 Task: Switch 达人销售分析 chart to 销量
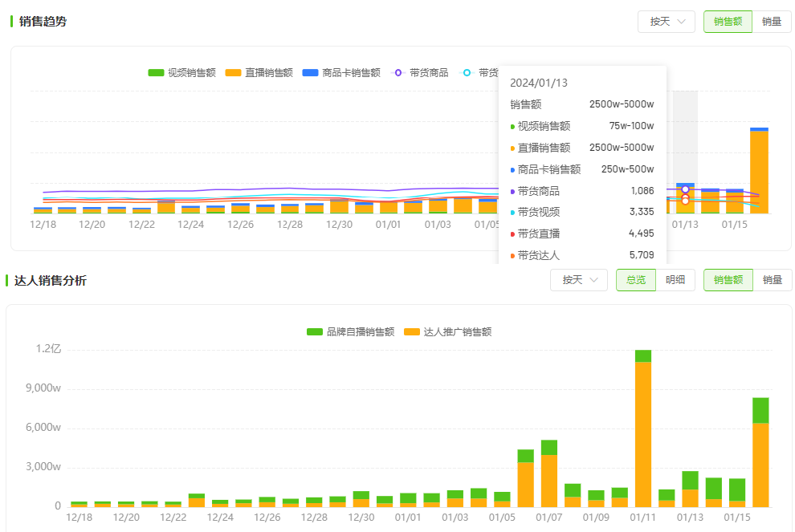[772, 280]
